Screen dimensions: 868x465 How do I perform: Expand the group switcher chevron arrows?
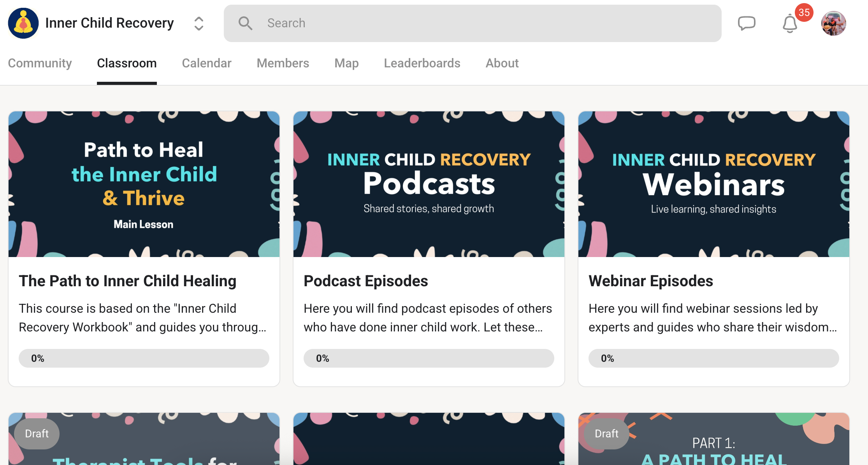(x=199, y=23)
